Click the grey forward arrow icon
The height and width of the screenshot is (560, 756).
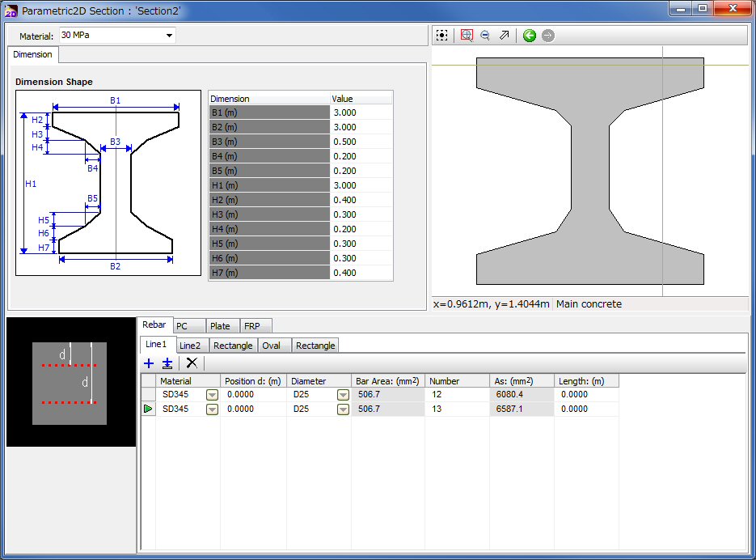pos(548,36)
